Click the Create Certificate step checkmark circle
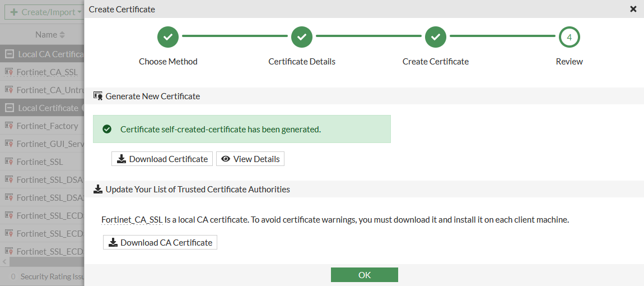644x286 pixels. (436, 38)
